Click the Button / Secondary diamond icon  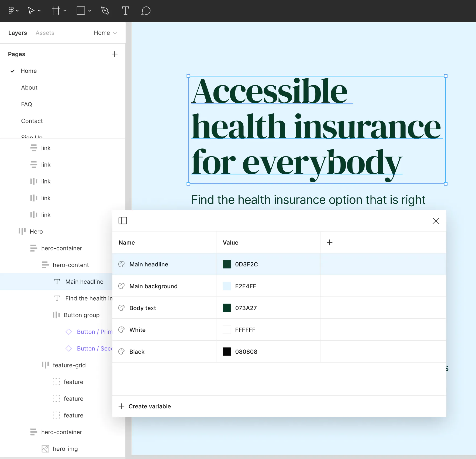pos(69,348)
